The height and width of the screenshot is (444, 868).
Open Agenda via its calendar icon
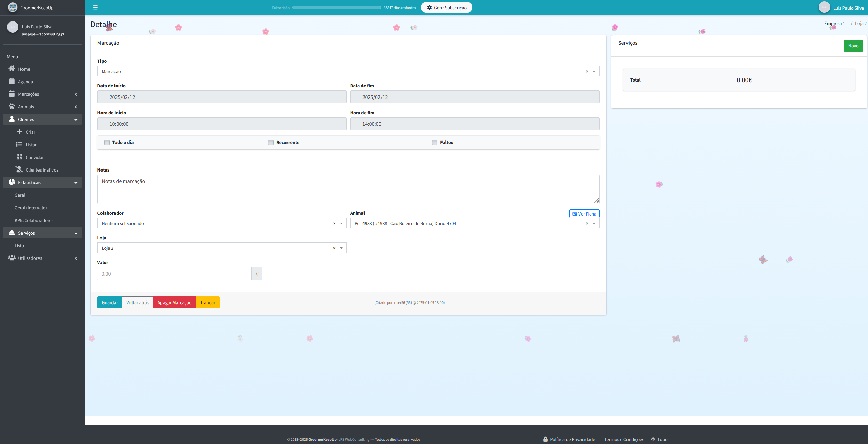pyautogui.click(x=12, y=81)
